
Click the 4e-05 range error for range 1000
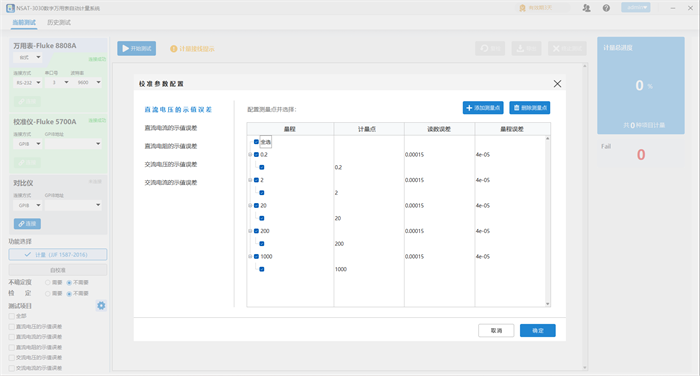click(x=483, y=256)
